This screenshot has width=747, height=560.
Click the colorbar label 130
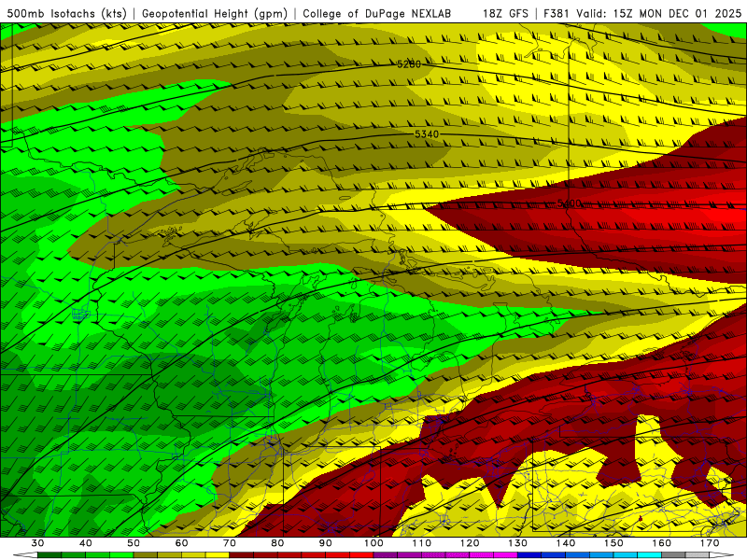518,543
